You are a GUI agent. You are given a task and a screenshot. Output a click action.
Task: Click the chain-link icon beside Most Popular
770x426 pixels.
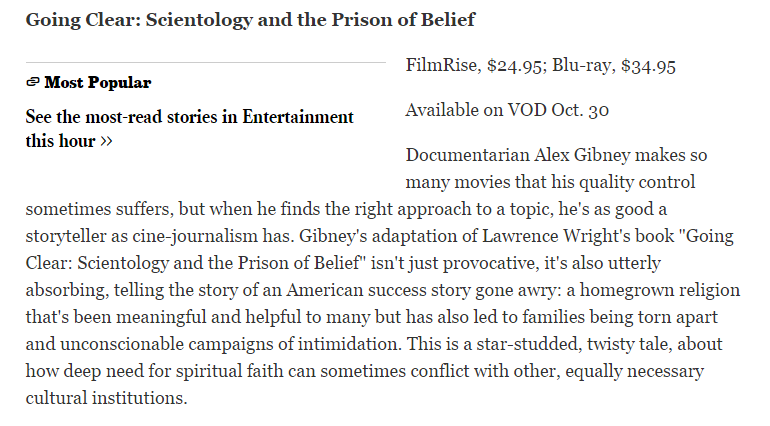[32, 82]
